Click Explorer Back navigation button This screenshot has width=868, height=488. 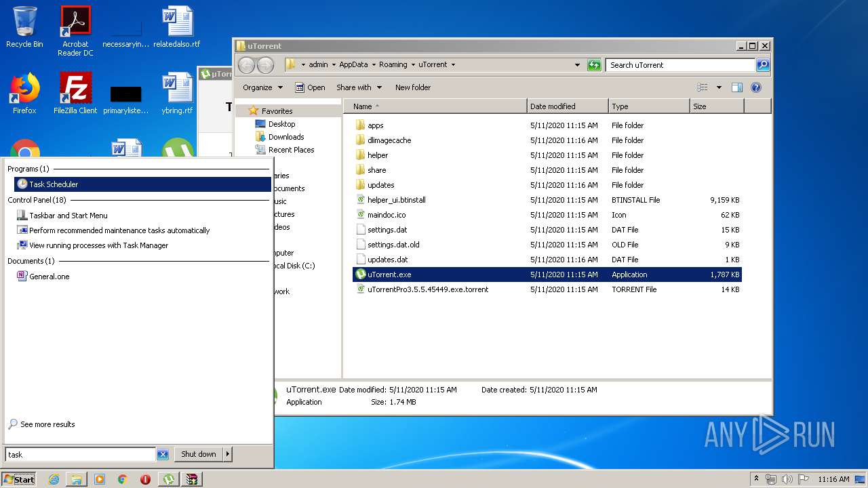246,65
